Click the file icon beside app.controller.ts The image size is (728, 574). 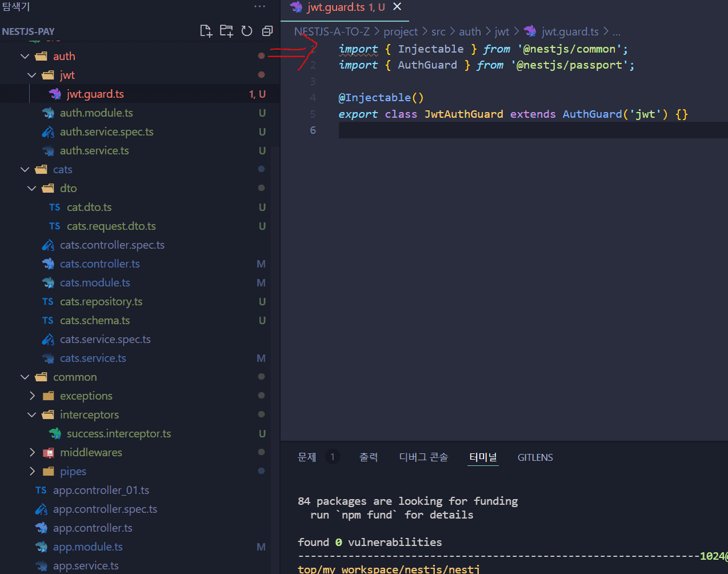click(41, 528)
